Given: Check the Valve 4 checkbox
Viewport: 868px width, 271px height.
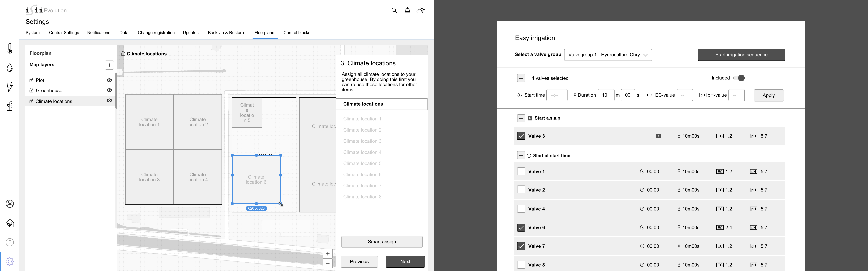Looking at the screenshot, I should (521, 209).
